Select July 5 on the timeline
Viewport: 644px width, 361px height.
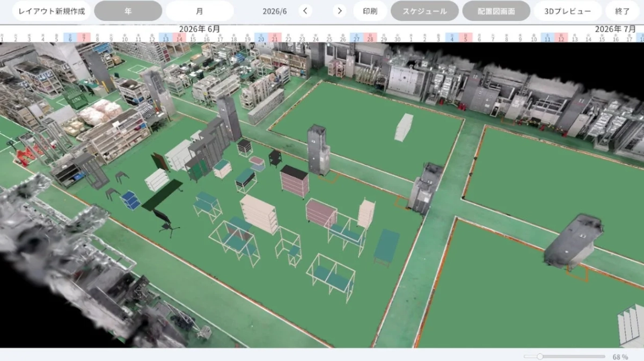[465, 38]
